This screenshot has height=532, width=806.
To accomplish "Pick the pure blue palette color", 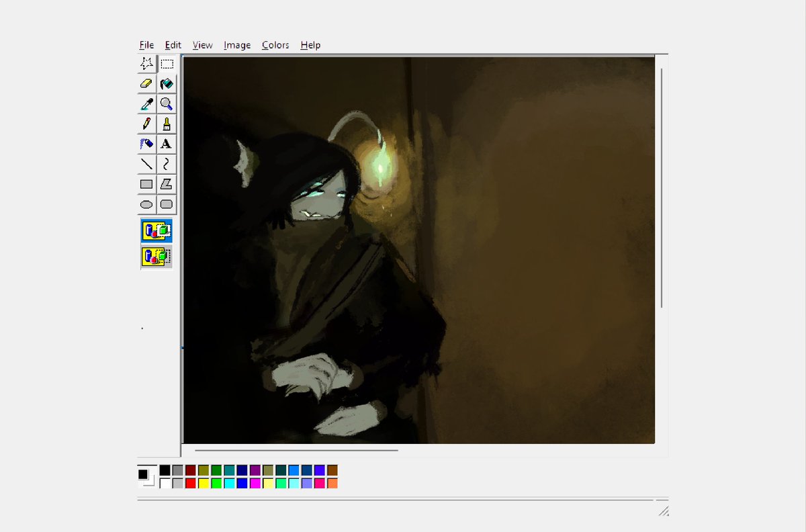I will (242, 483).
